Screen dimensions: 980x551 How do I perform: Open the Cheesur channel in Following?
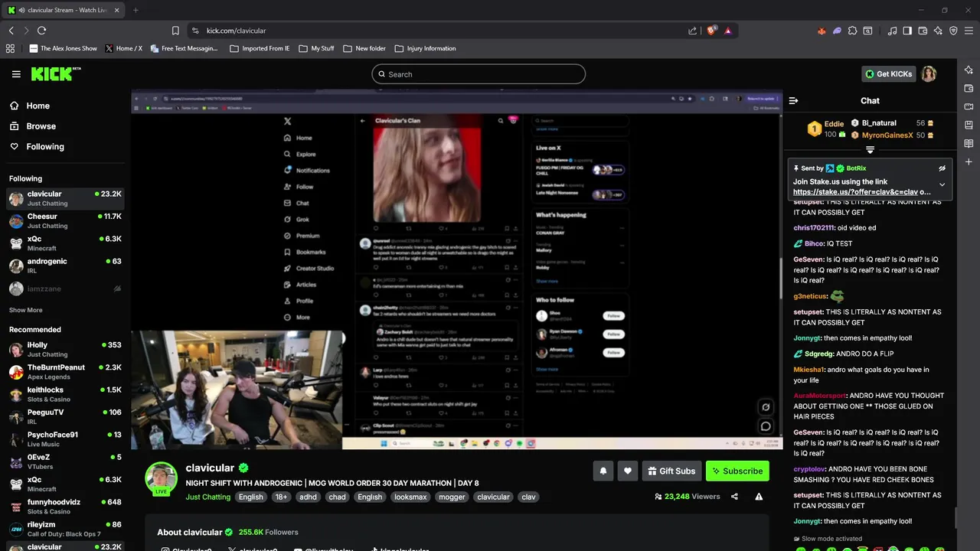tap(65, 221)
